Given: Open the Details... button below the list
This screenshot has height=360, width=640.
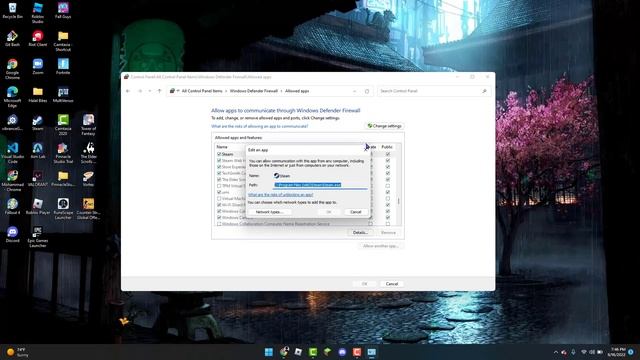Looking at the screenshot, I should click(x=360, y=233).
